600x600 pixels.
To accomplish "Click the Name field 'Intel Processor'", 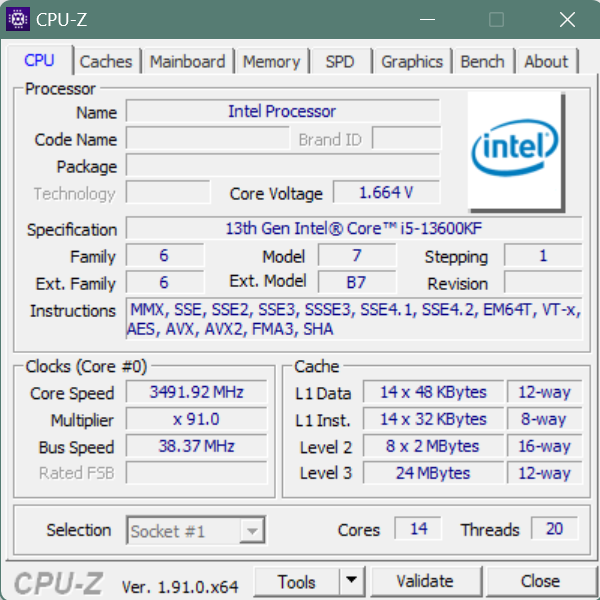I will coord(283,111).
